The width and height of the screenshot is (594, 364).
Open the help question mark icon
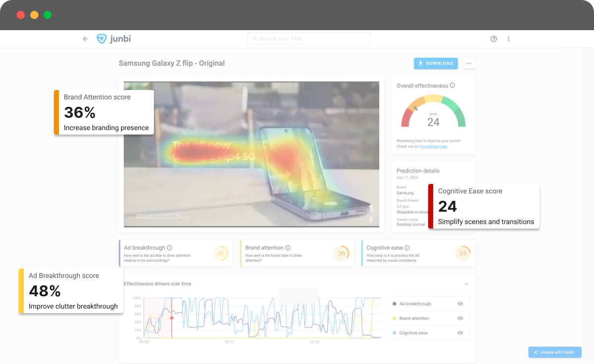pyautogui.click(x=494, y=39)
